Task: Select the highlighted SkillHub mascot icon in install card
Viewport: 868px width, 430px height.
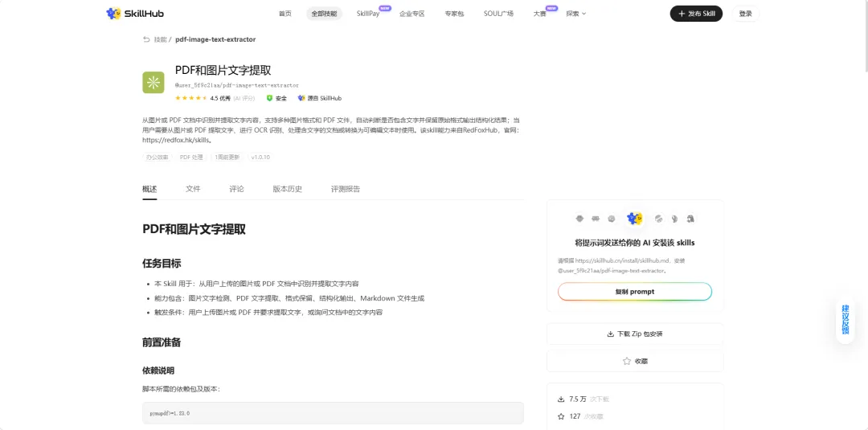Action: pyautogui.click(x=634, y=218)
